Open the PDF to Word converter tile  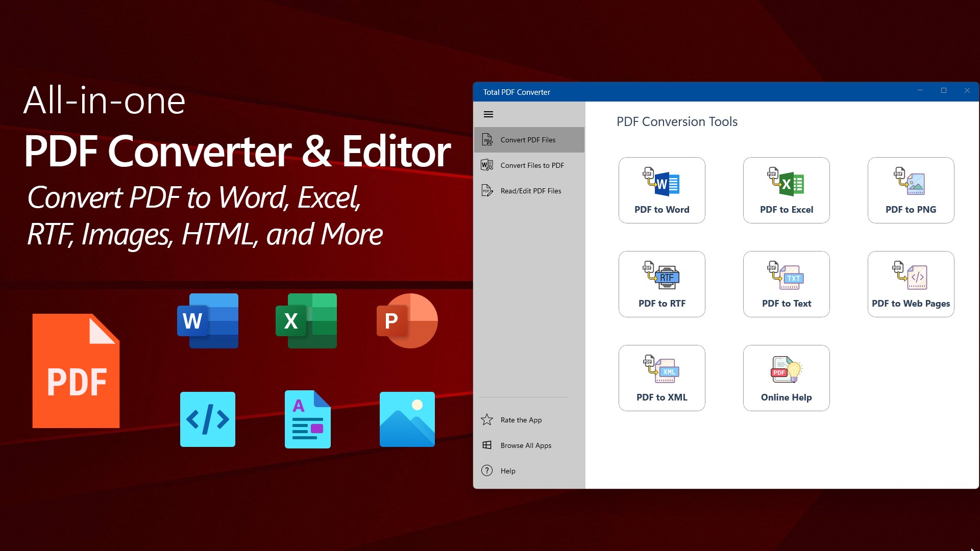(x=661, y=190)
